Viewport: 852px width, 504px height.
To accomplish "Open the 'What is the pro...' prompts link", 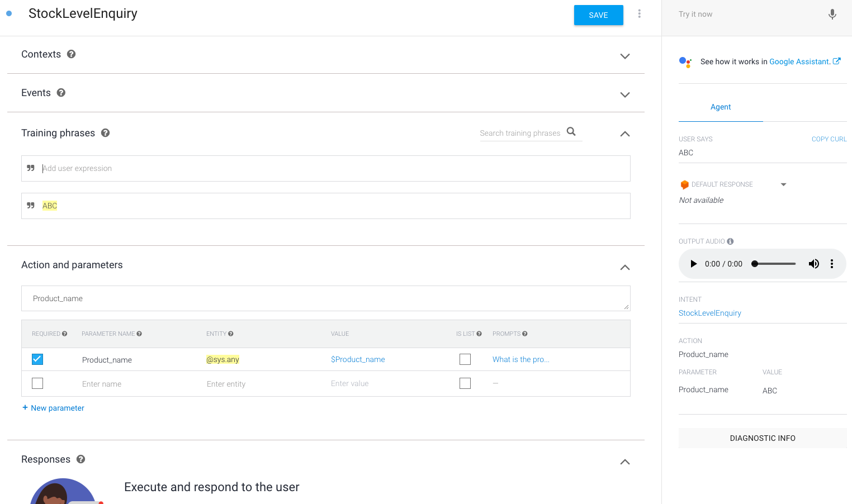I will click(x=520, y=359).
